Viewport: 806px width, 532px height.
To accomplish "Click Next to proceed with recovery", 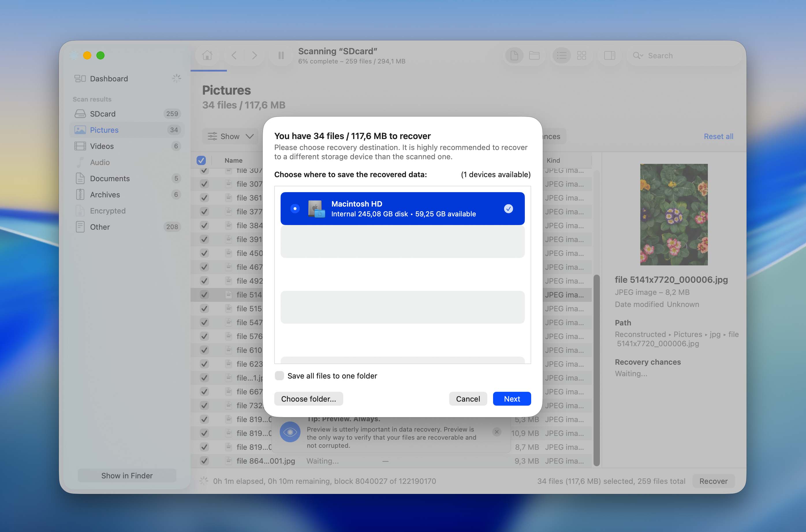I will 512,399.
